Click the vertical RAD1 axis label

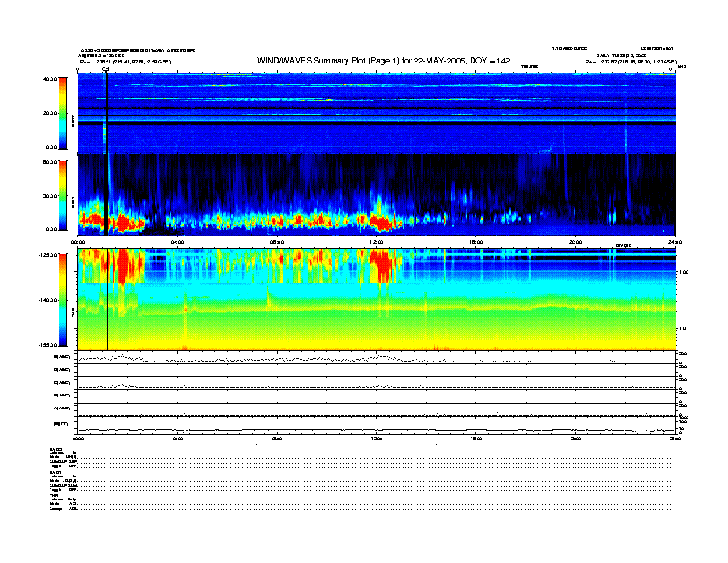coord(73,201)
